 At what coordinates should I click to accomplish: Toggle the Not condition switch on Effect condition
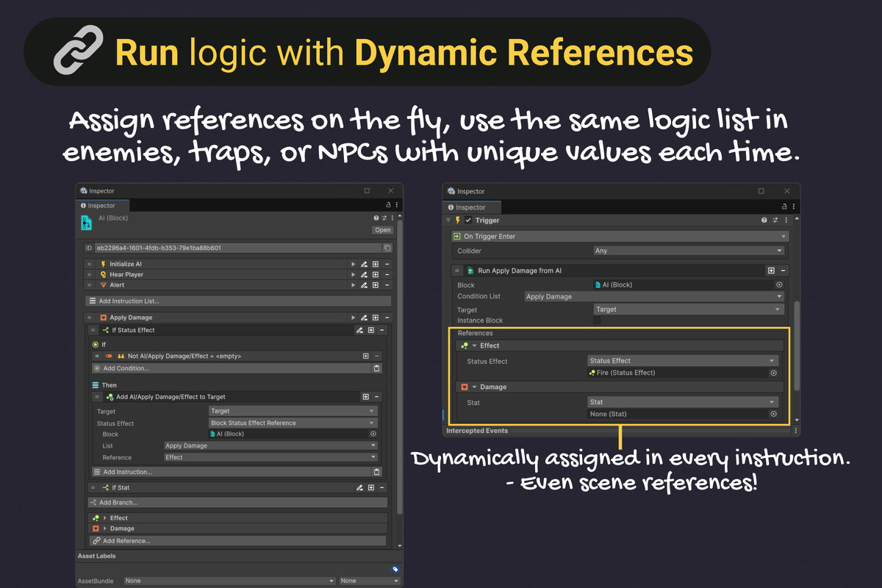click(108, 356)
